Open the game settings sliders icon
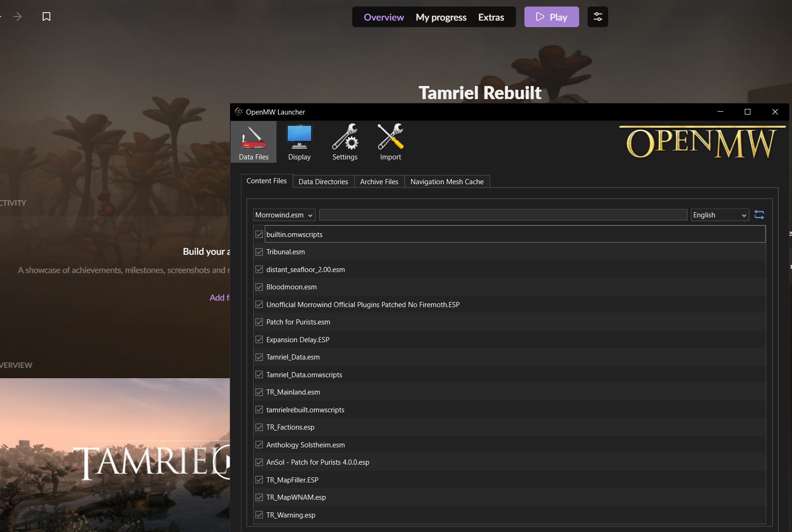This screenshot has height=532, width=792. pyautogui.click(x=598, y=17)
